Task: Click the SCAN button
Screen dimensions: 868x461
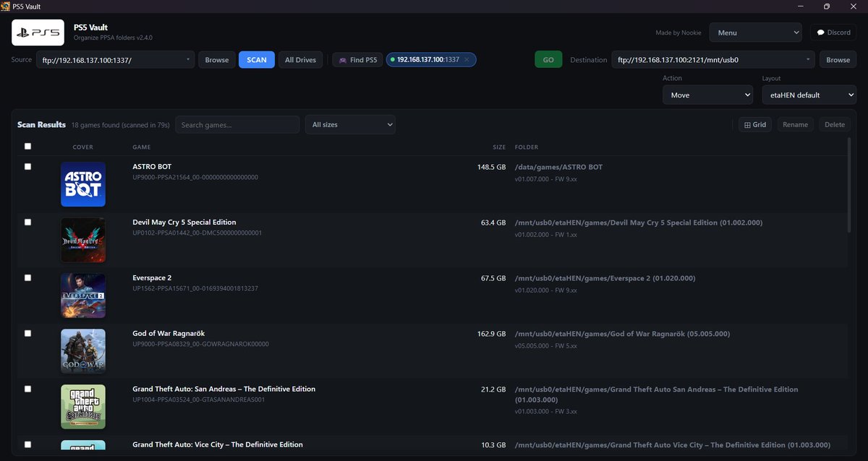Action: [257, 60]
